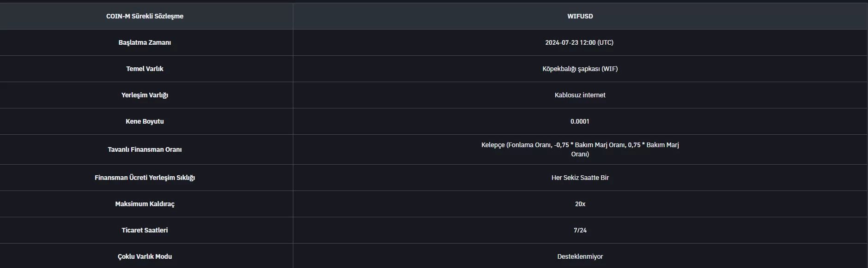868x268 pixels.
Task: Click the COIN-M Sürekli Sözleşme header cell
Action: tap(145, 16)
